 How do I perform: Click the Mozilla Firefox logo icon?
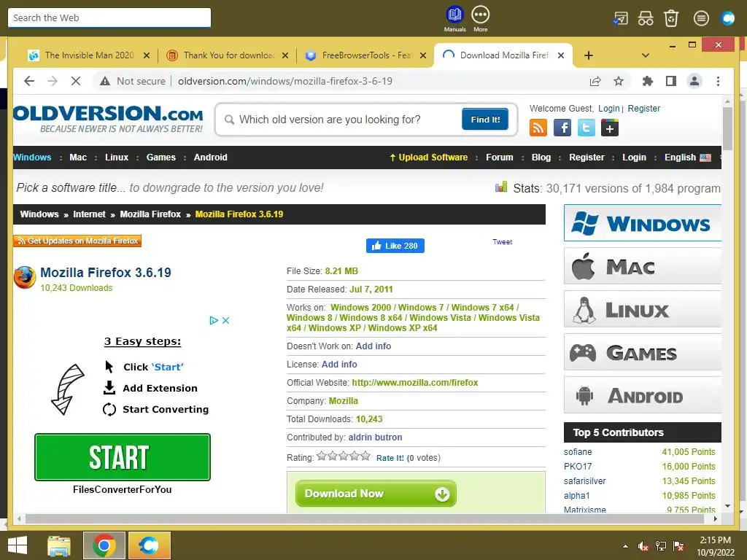(25, 278)
